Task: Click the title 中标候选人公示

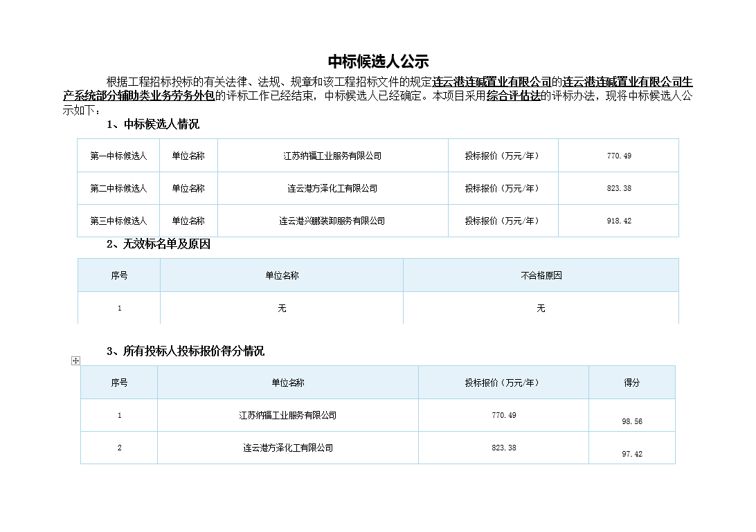Action: click(378, 61)
